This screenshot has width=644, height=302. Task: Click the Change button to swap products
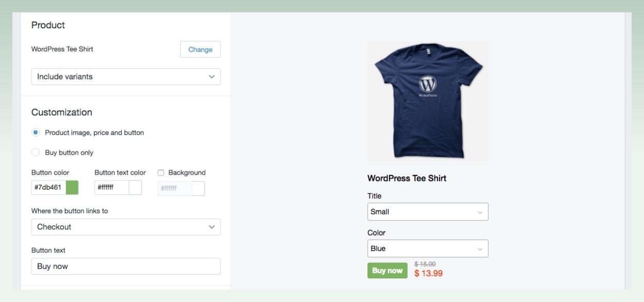(200, 49)
